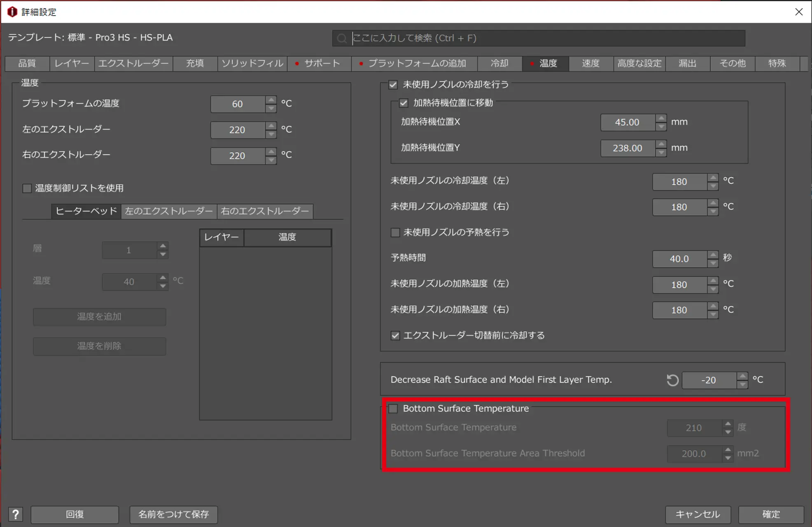812x527 pixels.
Task: Focus the search input field
Action: [544, 38]
